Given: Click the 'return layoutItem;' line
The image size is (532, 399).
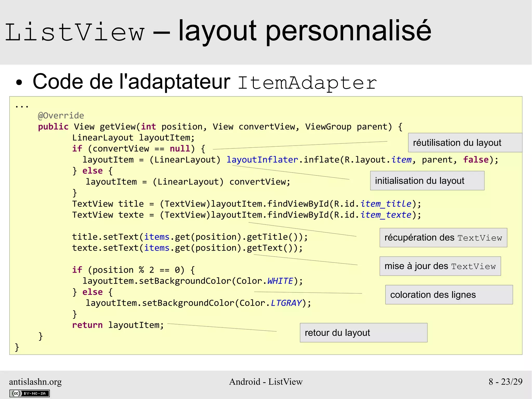Looking at the screenshot, I should pos(118,325).
